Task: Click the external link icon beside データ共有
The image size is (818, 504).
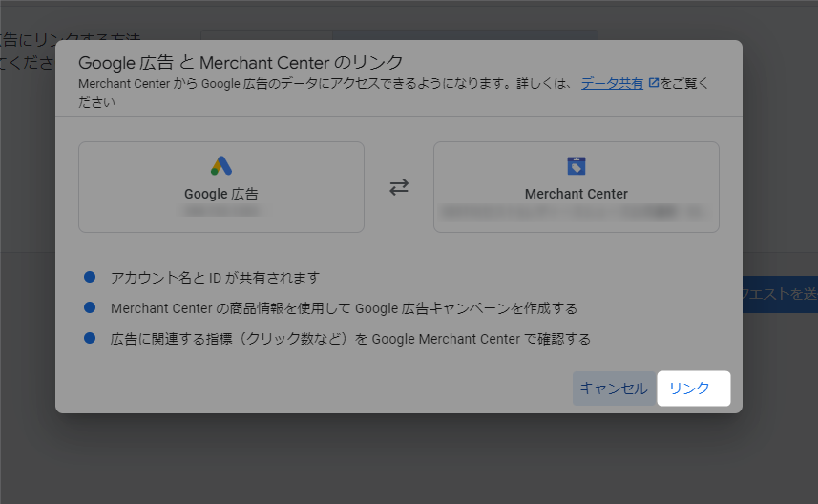Action: (653, 83)
